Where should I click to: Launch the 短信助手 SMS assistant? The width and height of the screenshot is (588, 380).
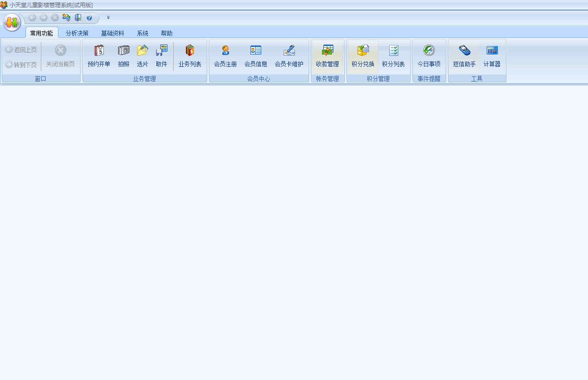(464, 56)
